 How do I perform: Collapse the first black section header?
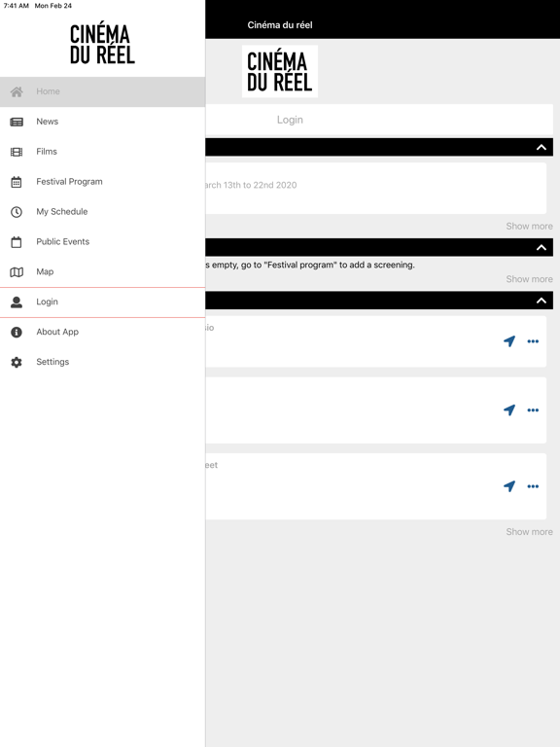coord(542,147)
